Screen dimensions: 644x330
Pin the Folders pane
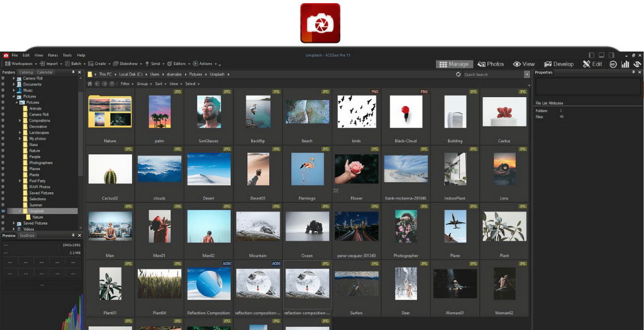(74, 72)
